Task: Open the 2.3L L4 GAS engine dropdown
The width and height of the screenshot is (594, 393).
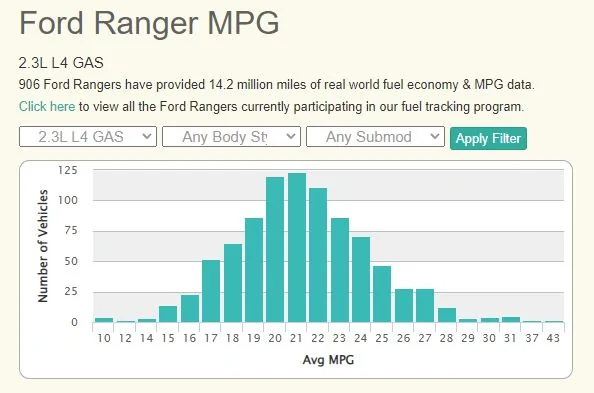Action: pyautogui.click(x=88, y=136)
